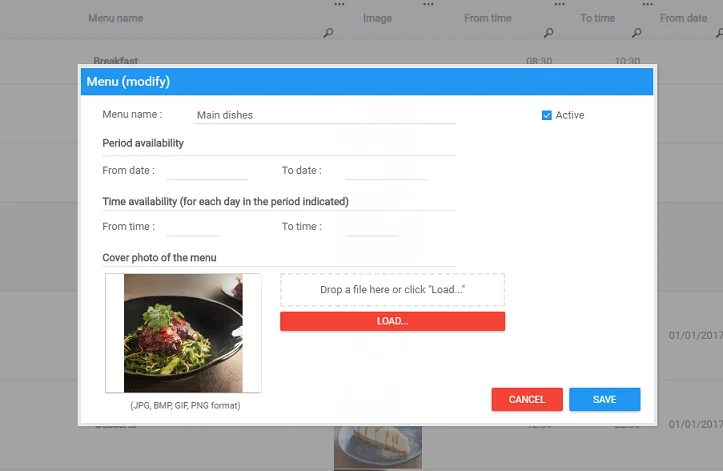
Task: Open the three-dot options beside Image header
Action: [x=428, y=5]
